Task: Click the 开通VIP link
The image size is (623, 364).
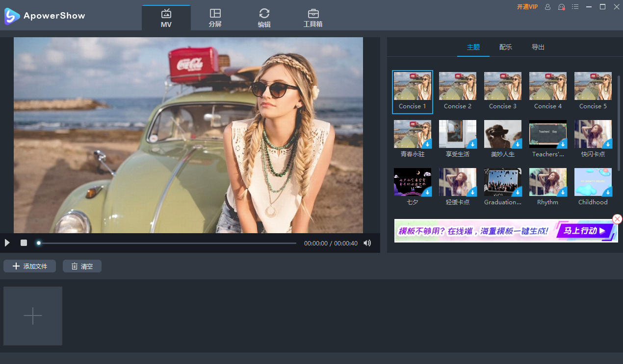Action: coord(527,7)
